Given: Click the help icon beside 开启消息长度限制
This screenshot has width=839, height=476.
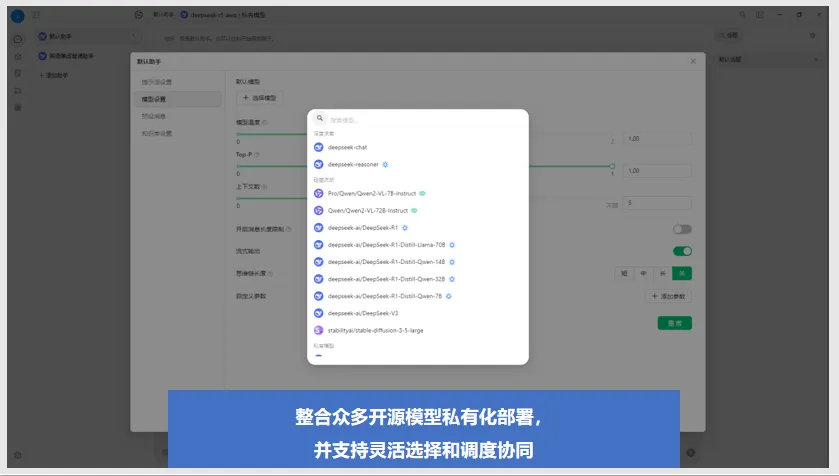Looking at the screenshot, I should pyautogui.click(x=289, y=229).
